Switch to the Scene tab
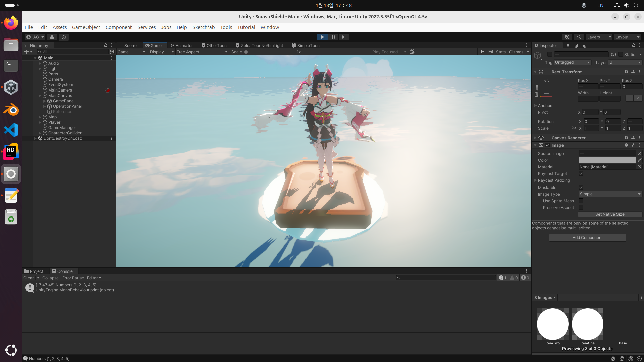644x362 pixels. click(x=128, y=45)
